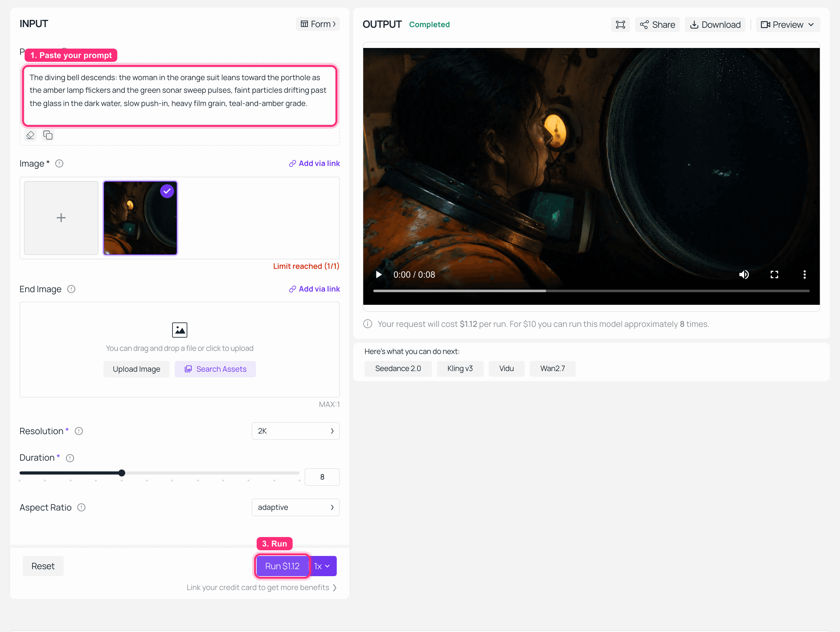The image size is (840, 632).
Task: Click the eraser clear-prompt icon
Action: [x=30, y=135]
